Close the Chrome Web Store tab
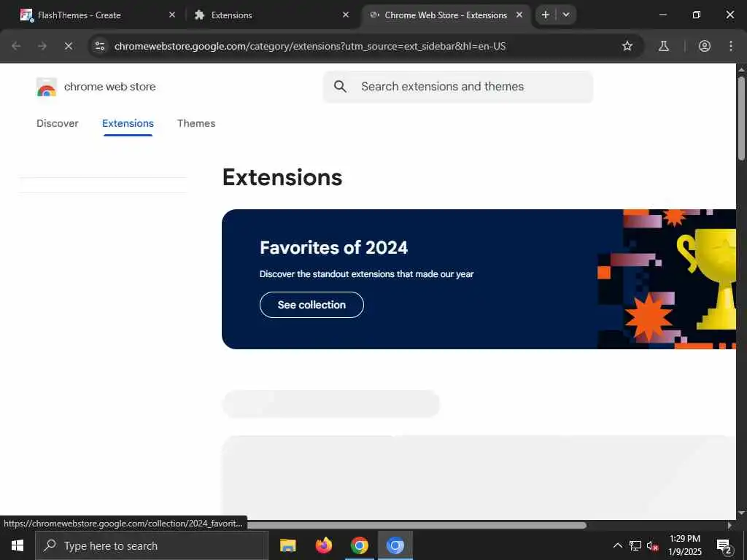747x560 pixels. 519,15
